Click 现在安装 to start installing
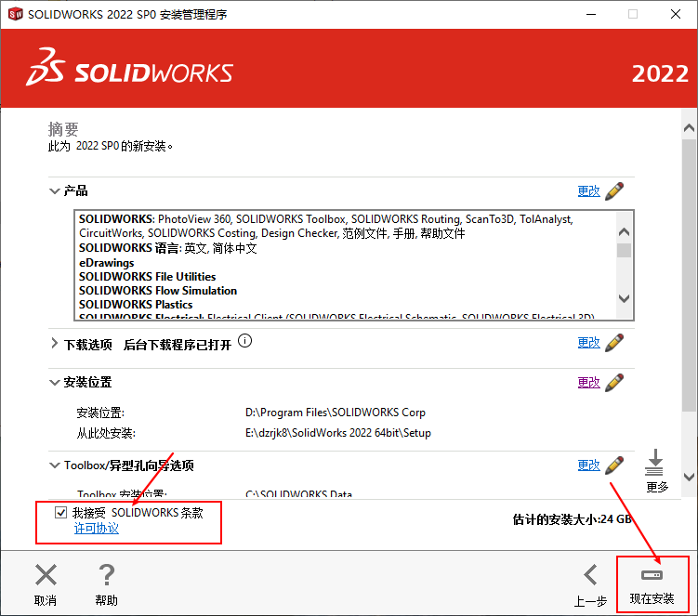698x616 pixels. [652, 584]
